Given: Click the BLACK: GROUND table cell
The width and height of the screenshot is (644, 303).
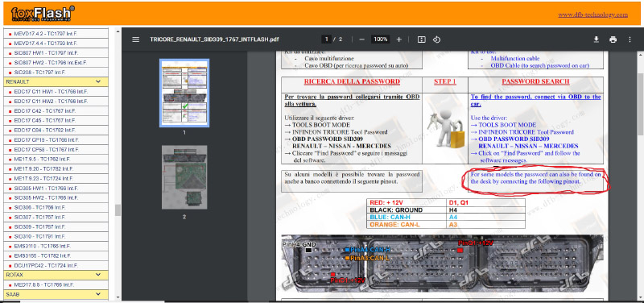Looking at the screenshot, I should [x=407, y=210].
